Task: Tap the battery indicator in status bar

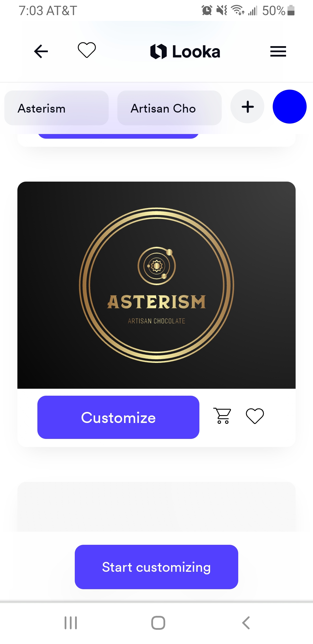Action: (x=291, y=10)
